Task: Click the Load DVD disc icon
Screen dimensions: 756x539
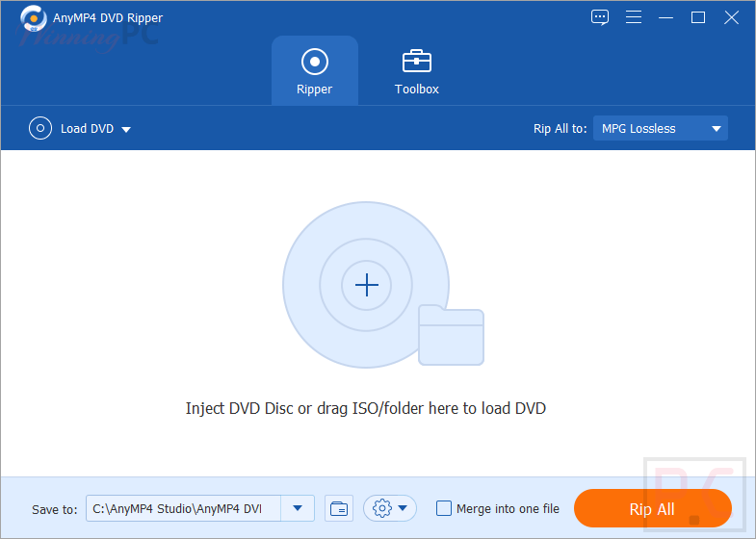Action: [40, 129]
